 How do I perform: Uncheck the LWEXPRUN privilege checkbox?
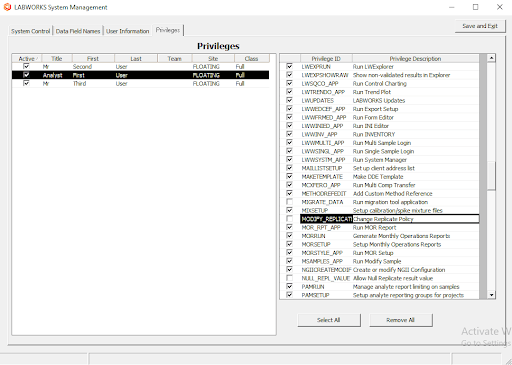289,66
